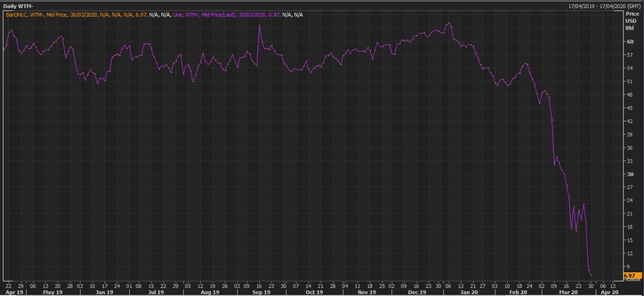The image size is (644, 296).
Task: Click the "Sep 19" month label
Action: tap(261, 292)
